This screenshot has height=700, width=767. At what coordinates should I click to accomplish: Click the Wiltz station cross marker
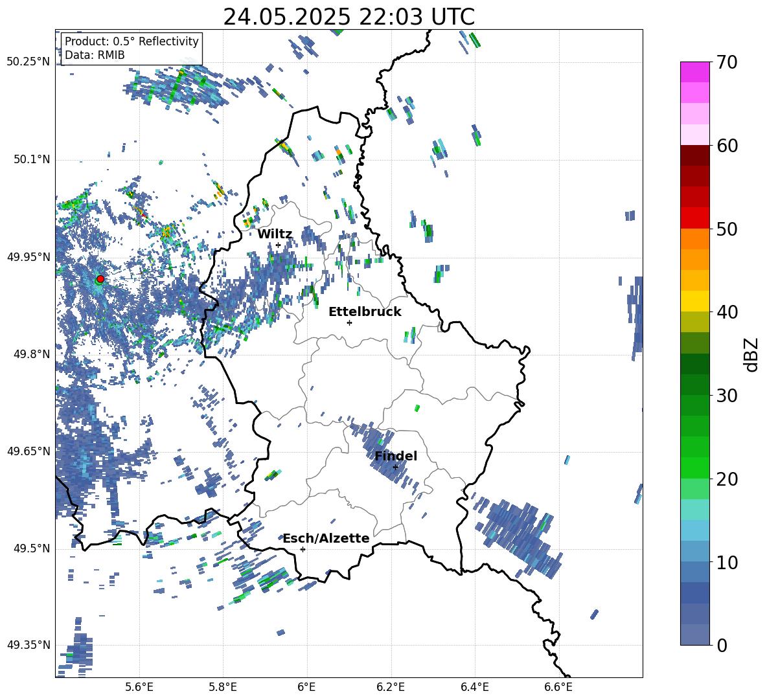[x=278, y=245]
